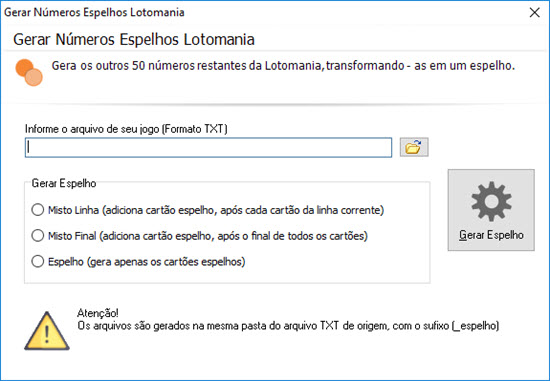The width and height of the screenshot is (550, 381).
Task: Open the file browse folder icon
Action: pos(414,147)
